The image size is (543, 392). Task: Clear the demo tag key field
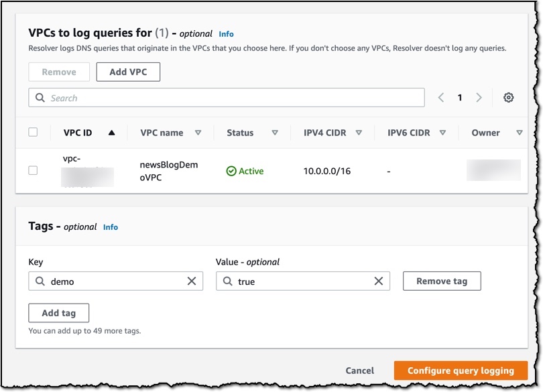tap(192, 281)
